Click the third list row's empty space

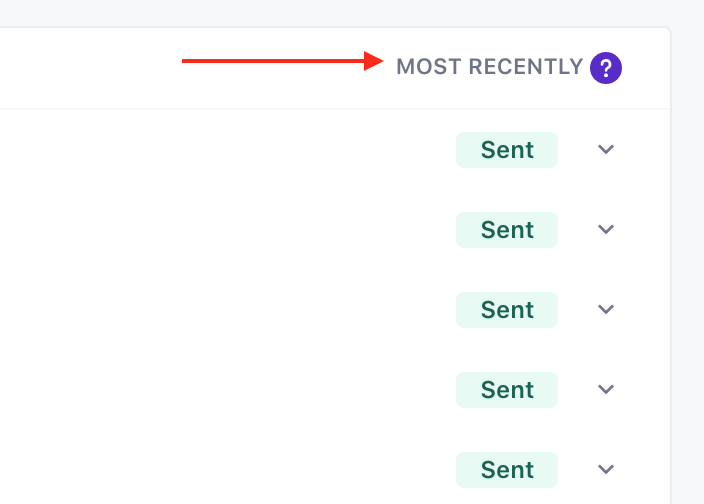point(220,310)
